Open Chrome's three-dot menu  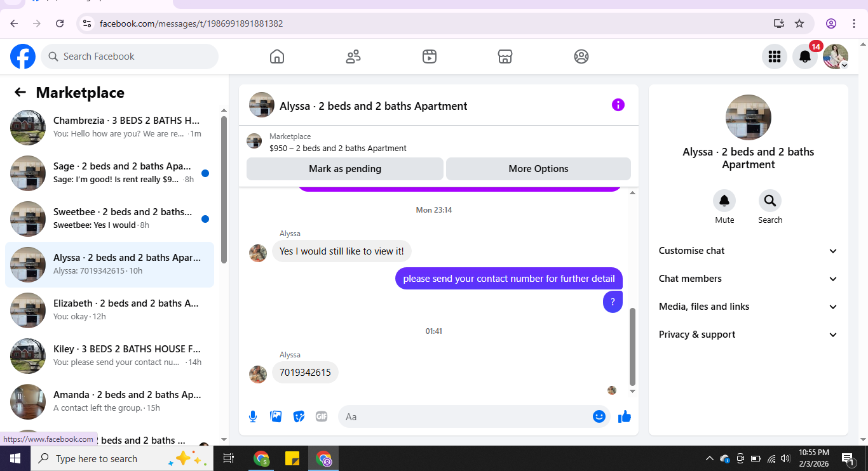[854, 23]
